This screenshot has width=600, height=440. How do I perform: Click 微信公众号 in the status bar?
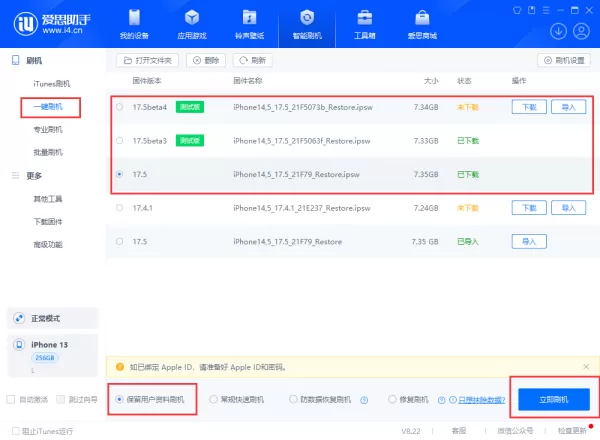pyautogui.click(x=515, y=431)
